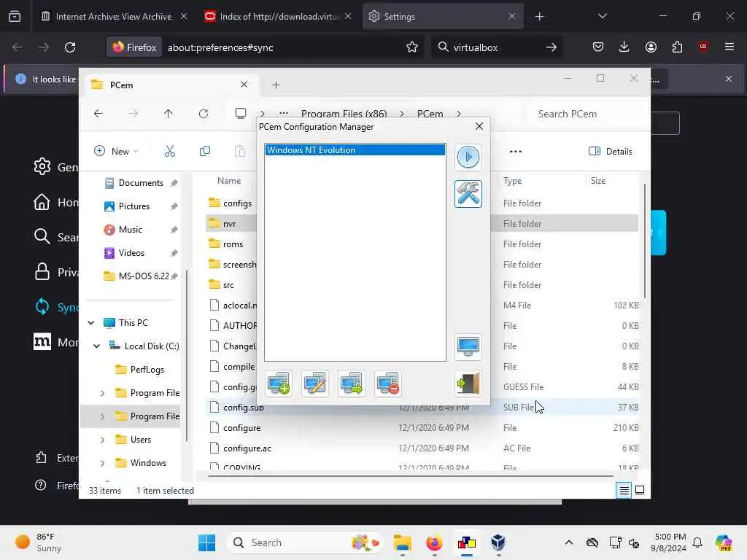Open Firefox extensions puzzle icon
747x560 pixels.
point(677,47)
